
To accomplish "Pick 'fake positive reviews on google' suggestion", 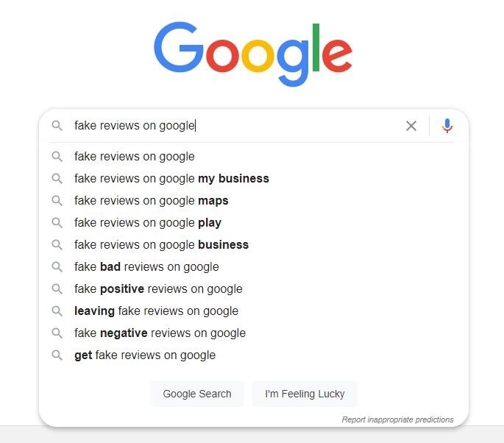I will point(158,288).
